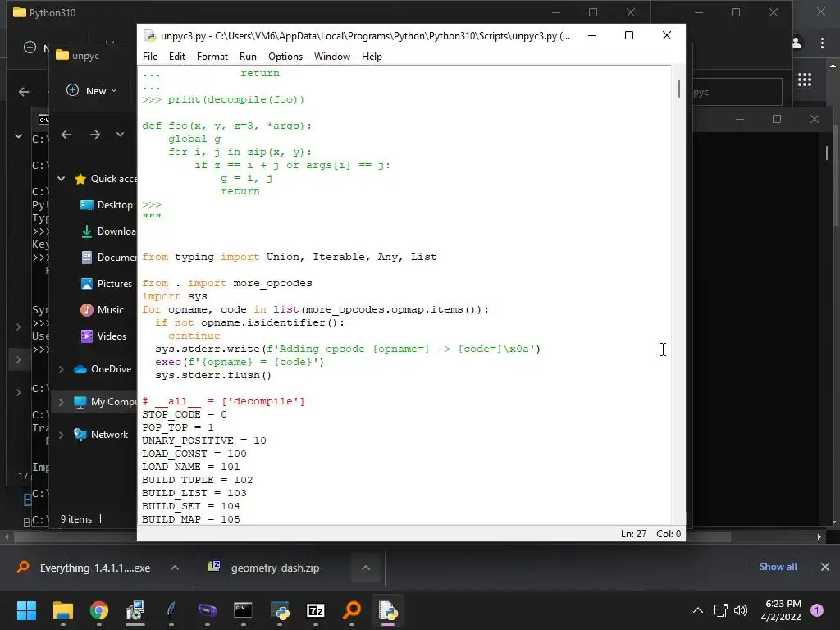840x630 pixels.
Task: Show hidden system tray icons
Action: [698, 610]
